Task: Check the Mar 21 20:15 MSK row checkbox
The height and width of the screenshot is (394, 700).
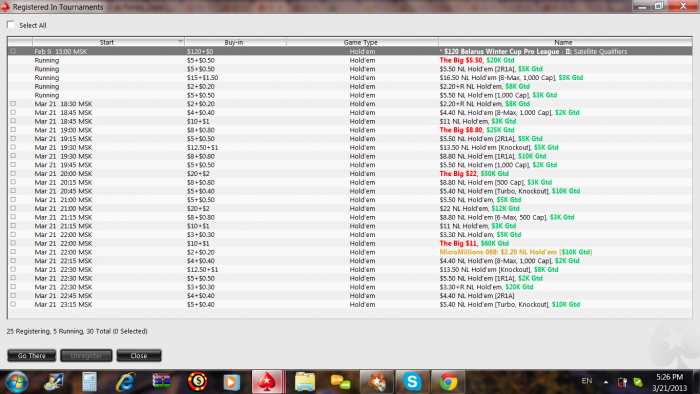Action: (x=13, y=182)
